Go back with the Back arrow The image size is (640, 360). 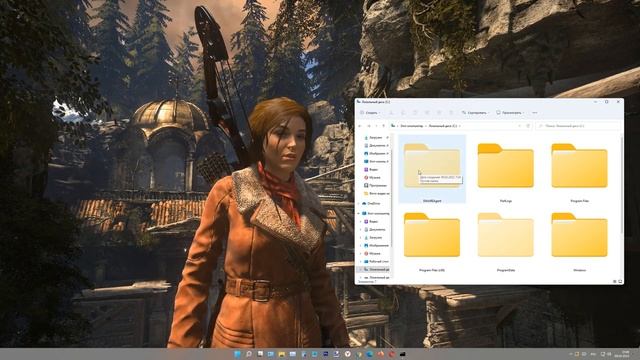[360, 126]
